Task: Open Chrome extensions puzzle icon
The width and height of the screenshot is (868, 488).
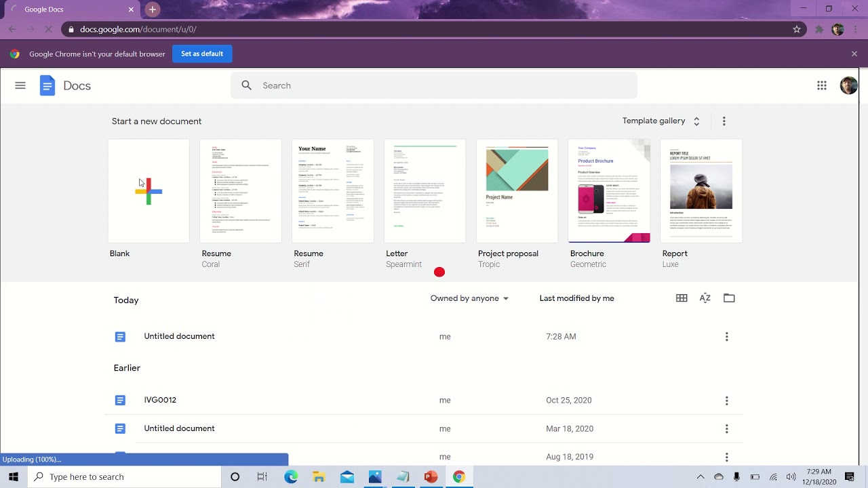Action: [819, 29]
